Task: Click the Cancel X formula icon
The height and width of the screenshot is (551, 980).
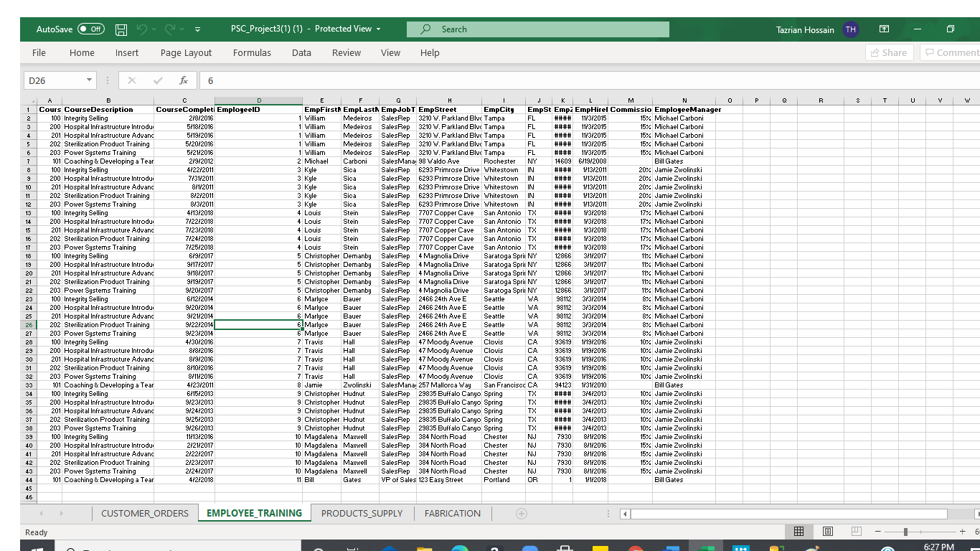Action: pos(132,81)
